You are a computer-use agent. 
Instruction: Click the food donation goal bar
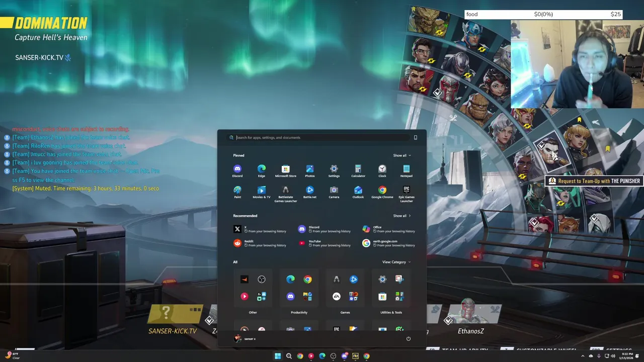(x=543, y=14)
